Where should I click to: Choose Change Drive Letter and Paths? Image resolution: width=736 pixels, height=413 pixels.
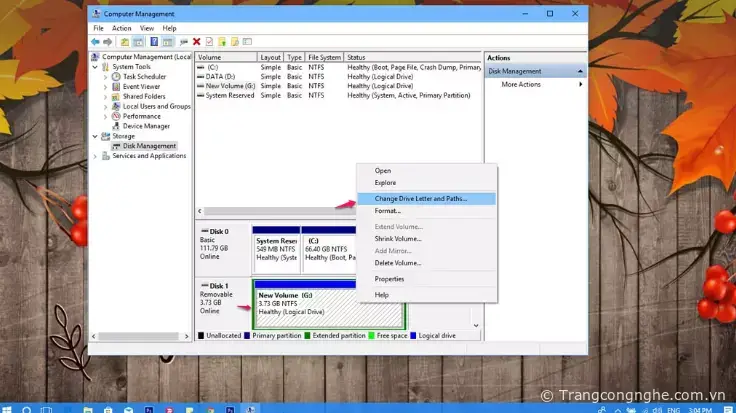point(420,198)
